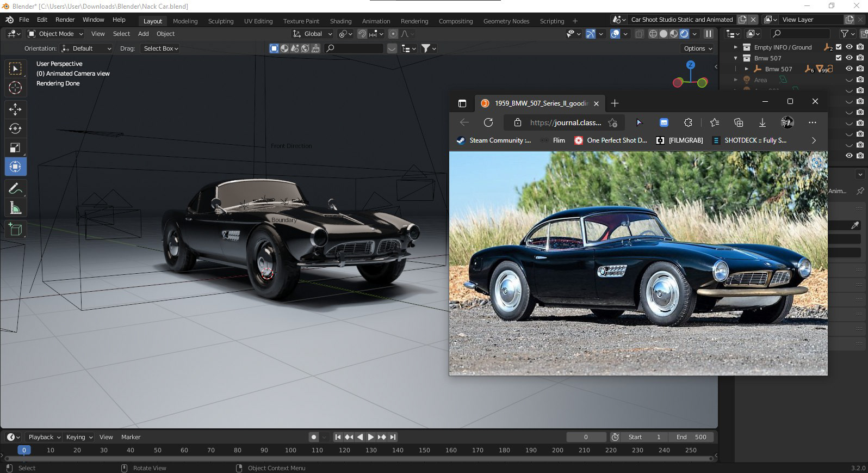Switch to the Shading workspace tab
This screenshot has height=473, width=868.
(340, 21)
